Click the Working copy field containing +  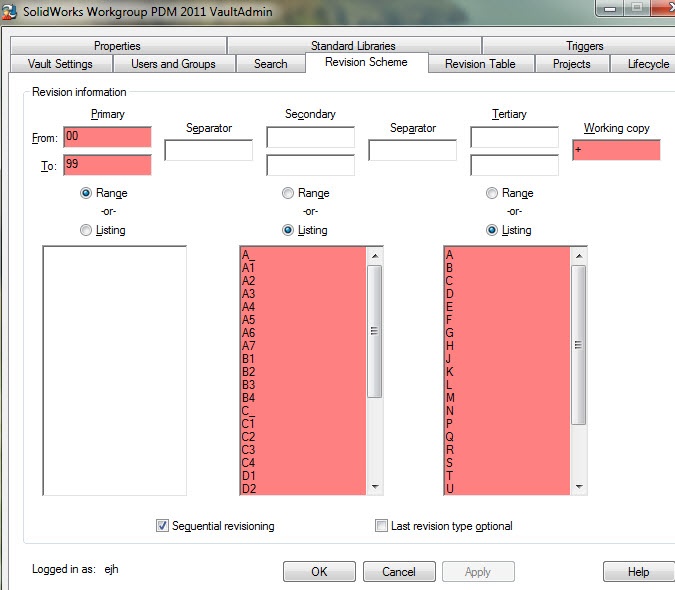[616, 150]
